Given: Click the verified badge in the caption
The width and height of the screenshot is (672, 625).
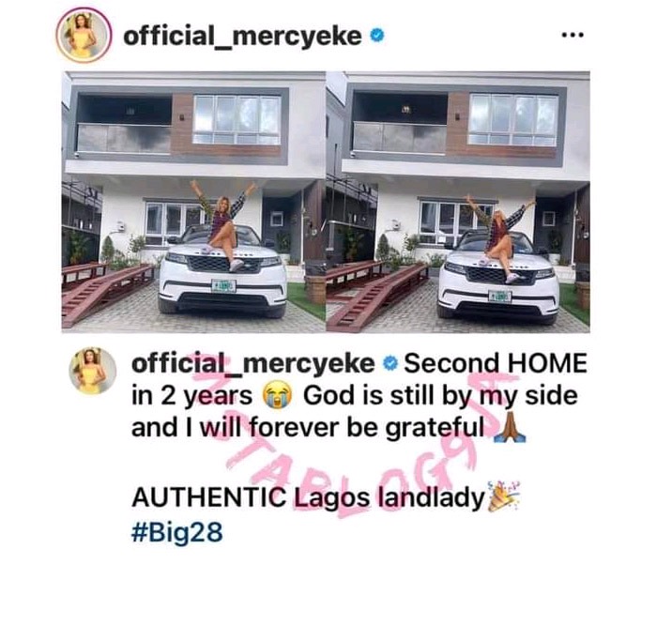Looking at the screenshot, I should [389, 364].
